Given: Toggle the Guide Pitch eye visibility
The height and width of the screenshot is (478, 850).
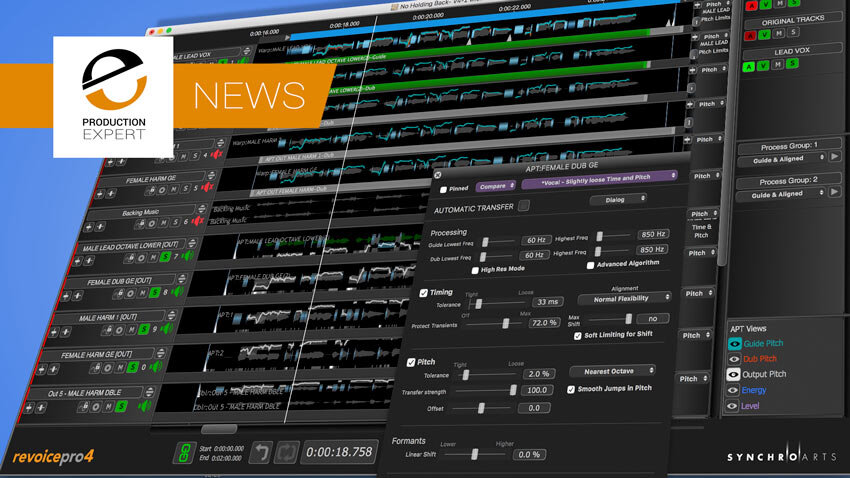Looking at the screenshot, I should tap(735, 344).
